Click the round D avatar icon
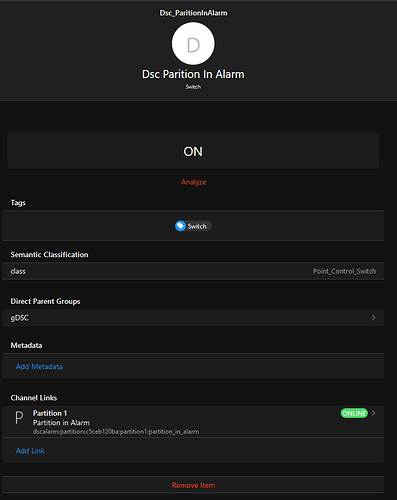The image size is (397, 500). (x=193, y=44)
